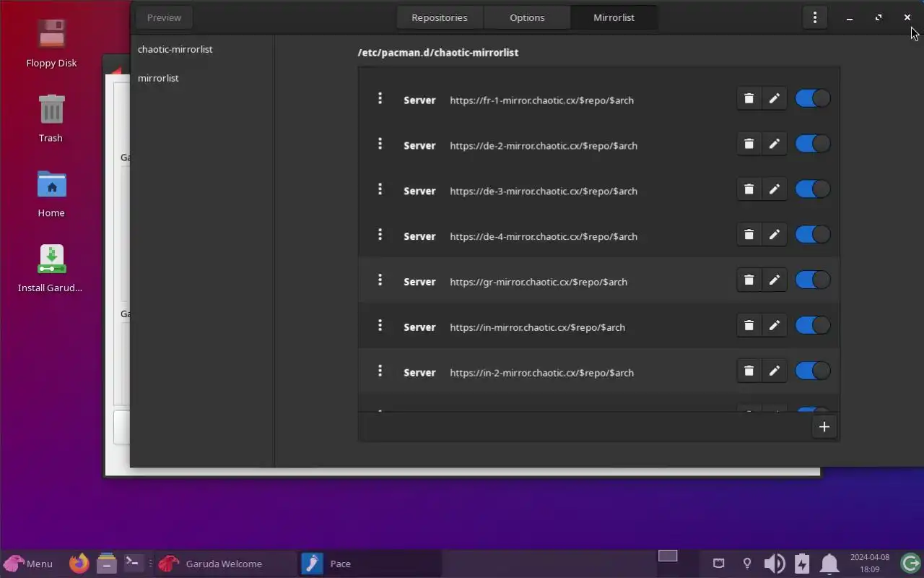Edit the fr-1-mirror server entry
Viewport: 924px width, 578px height.
(x=775, y=99)
